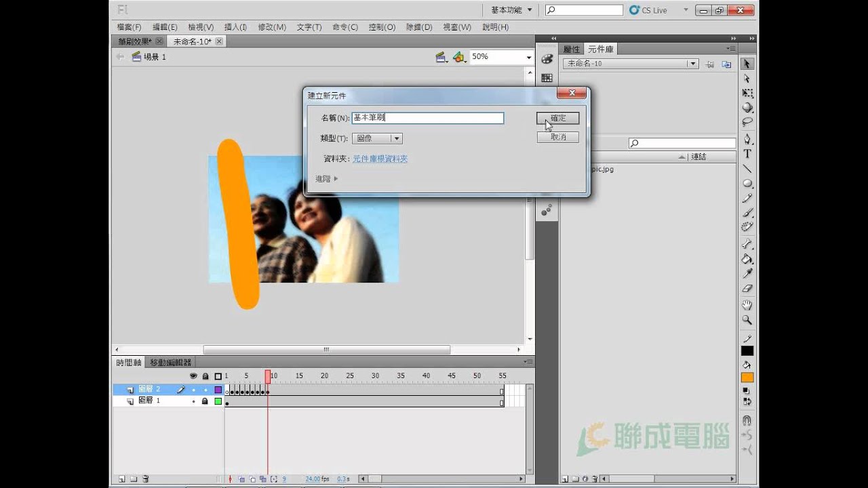This screenshot has height=488, width=868.
Task: Toggle Snap to Objects magnet
Action: pos(747,420)
